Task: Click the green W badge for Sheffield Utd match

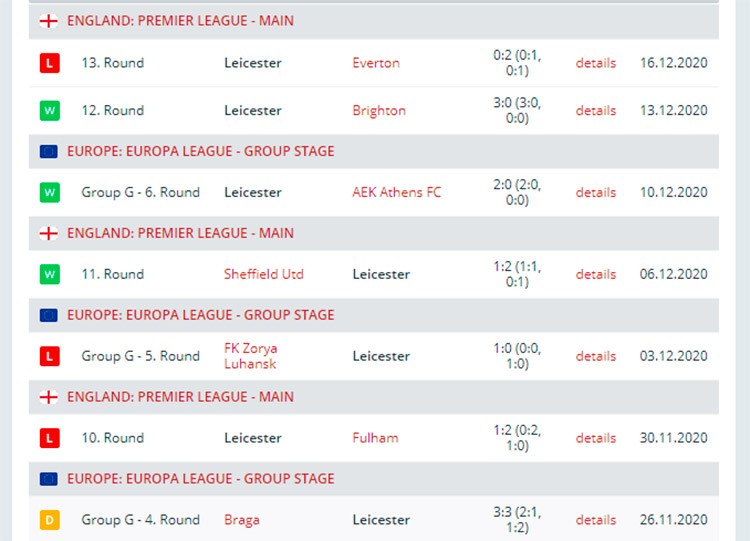Action: (49, 274)
